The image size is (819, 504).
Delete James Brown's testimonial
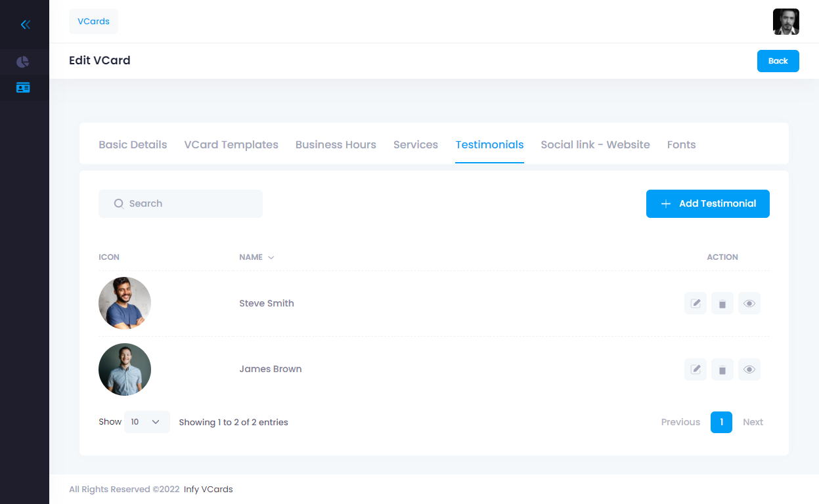(722, 369)
